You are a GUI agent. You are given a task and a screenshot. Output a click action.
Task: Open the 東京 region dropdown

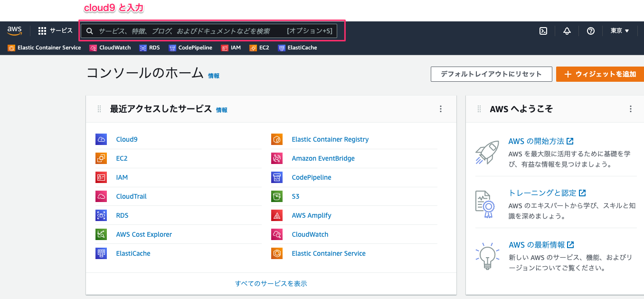click(620, 30)
